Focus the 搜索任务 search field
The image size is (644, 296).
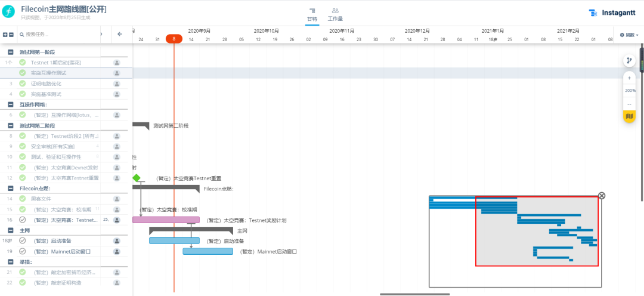[58, 35]
